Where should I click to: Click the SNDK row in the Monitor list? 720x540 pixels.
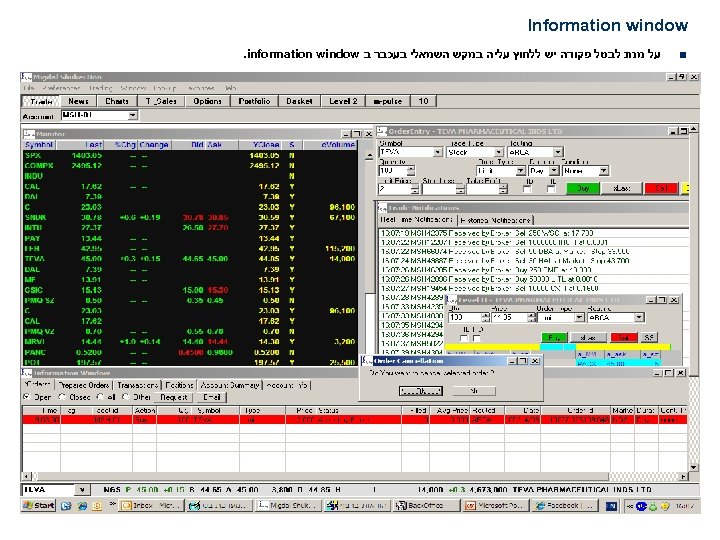point(190,218)
